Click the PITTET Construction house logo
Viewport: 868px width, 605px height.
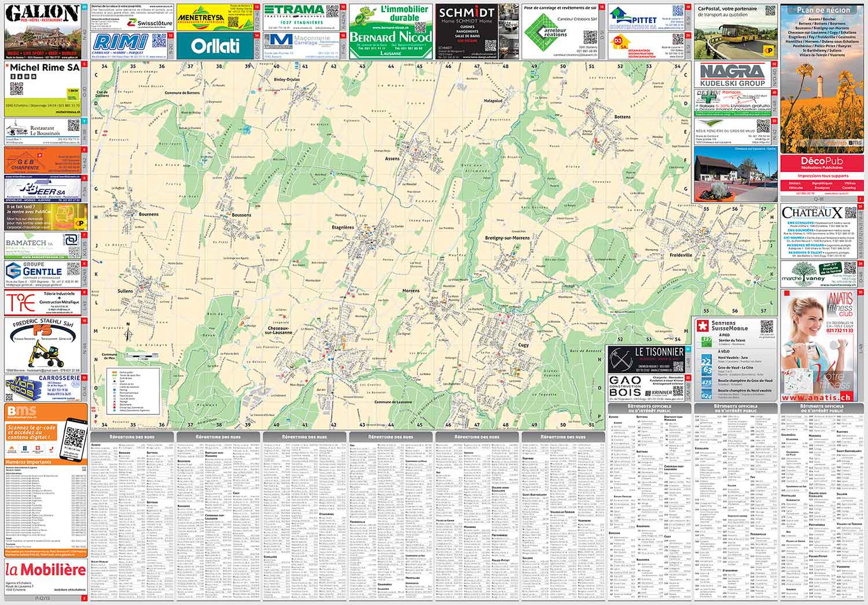coord(633,19)
